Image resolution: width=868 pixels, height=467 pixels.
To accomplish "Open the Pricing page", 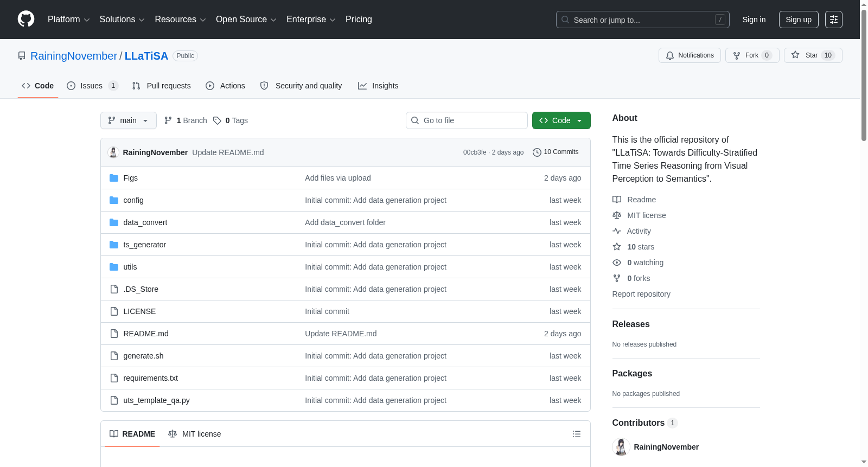I will (x=359, y=20).
